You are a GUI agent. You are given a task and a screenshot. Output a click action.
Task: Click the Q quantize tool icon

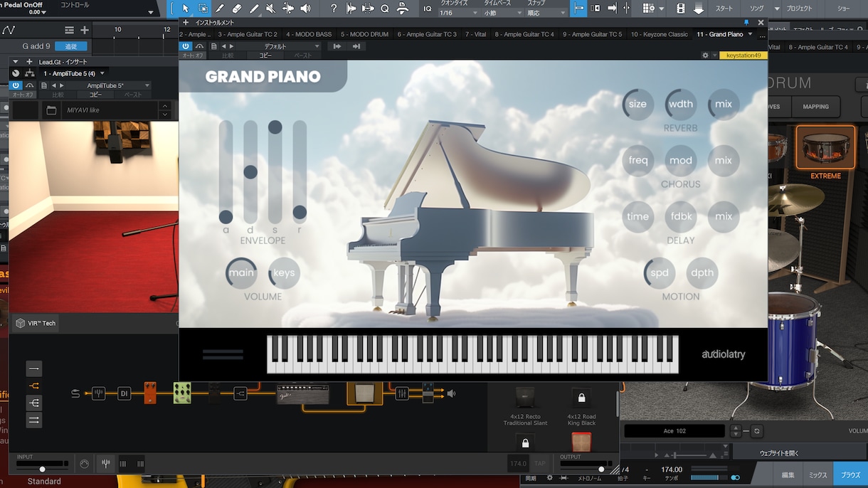pos(385,9)
